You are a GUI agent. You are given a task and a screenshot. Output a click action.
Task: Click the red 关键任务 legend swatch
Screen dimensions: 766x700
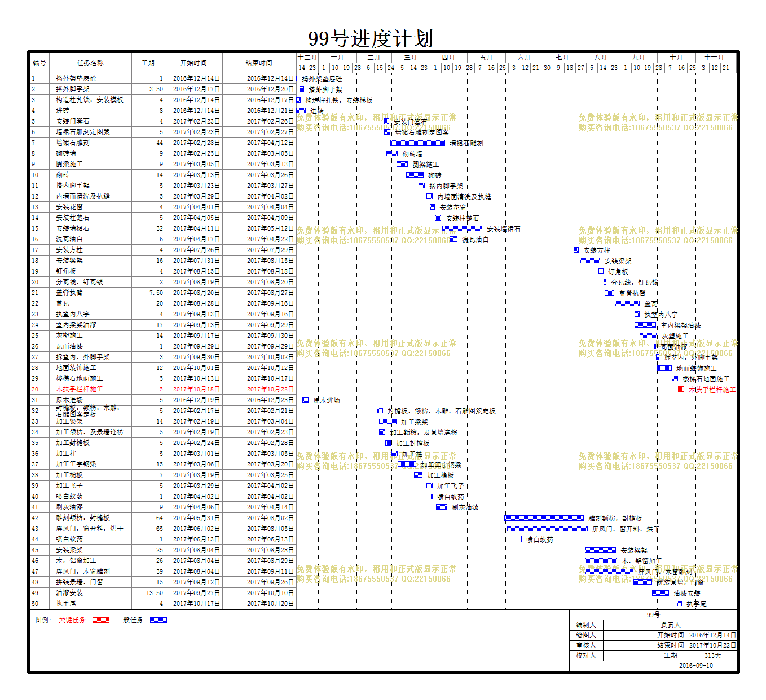(x=100, y=619)
